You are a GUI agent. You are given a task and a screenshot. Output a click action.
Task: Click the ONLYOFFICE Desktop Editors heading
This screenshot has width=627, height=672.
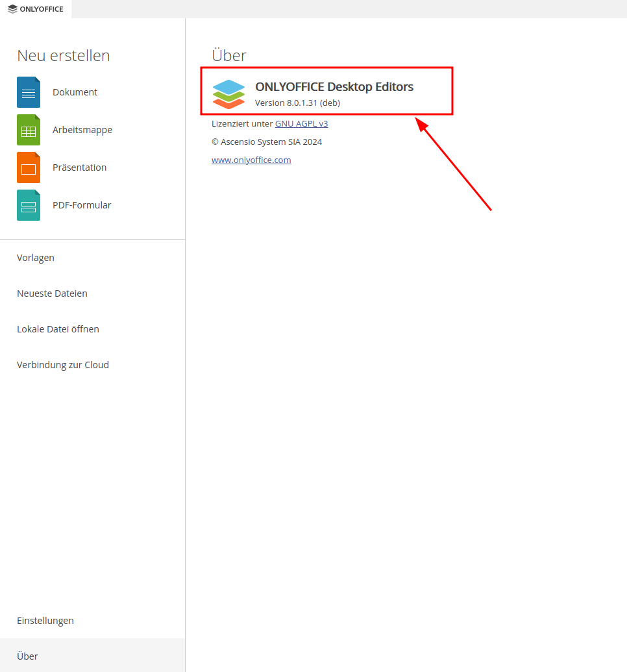click(x=334, y=86)
